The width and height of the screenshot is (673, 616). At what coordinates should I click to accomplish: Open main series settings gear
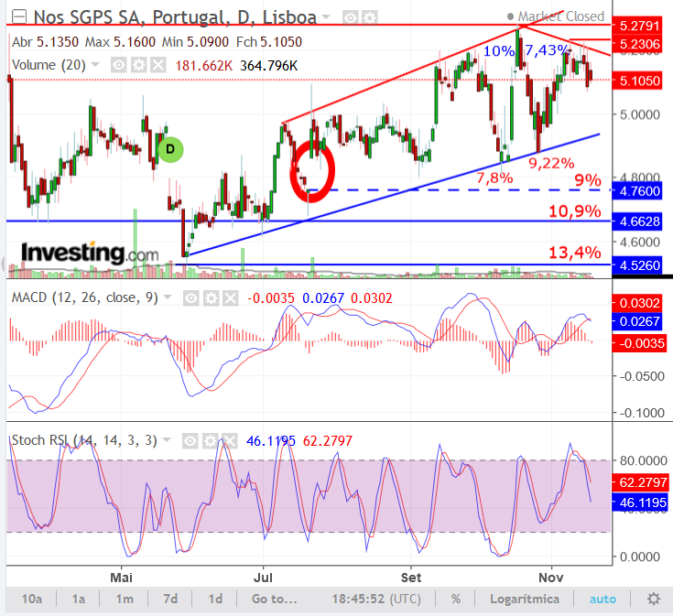point(370,18)
